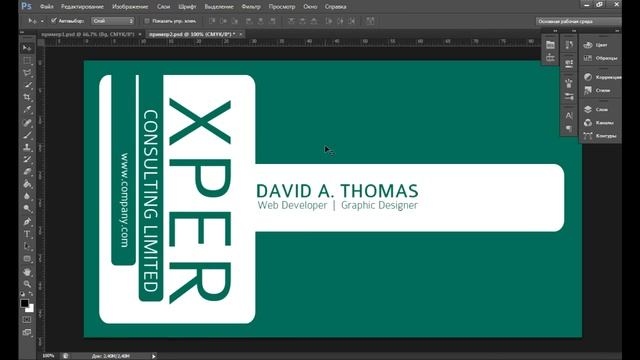Viewport: 640px width, 360px height.
Task: Open the Стили styles panel
Action: coord(597,90)
